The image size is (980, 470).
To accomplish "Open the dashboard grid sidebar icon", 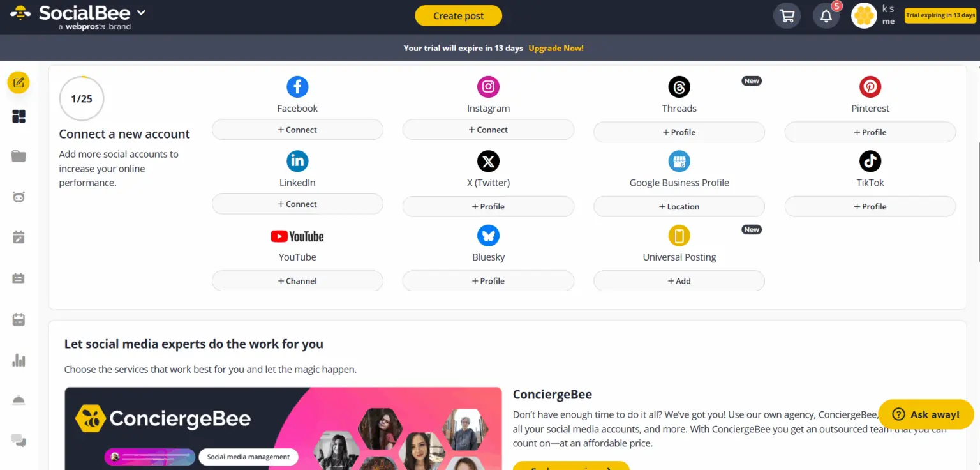I will (x=19, y=116).
